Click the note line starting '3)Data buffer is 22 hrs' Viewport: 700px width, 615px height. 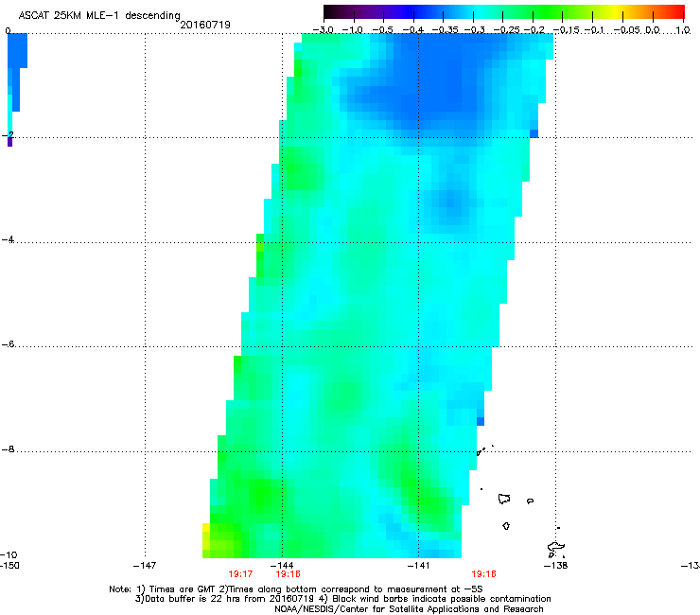point(342,599)
